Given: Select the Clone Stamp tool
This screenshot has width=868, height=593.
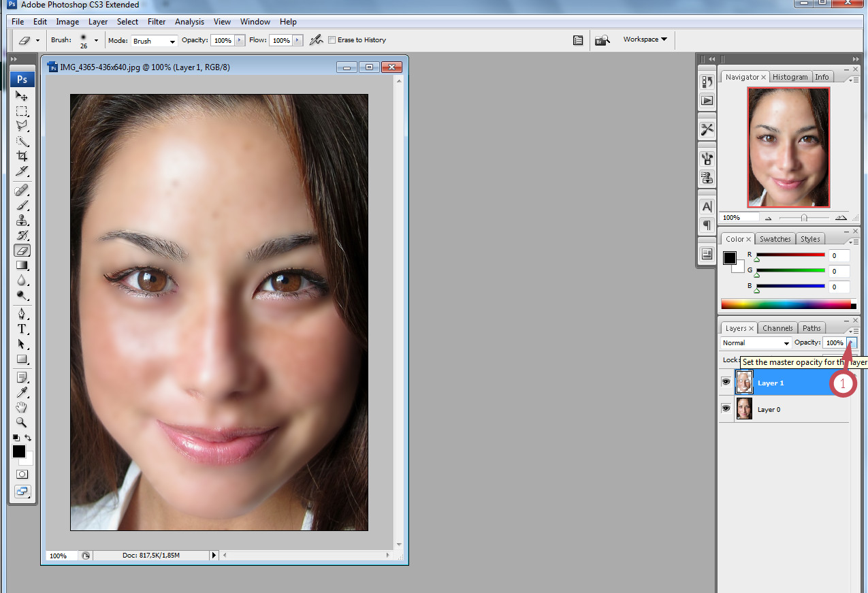Looking at the screenshot, I should (x=22, y=221).
